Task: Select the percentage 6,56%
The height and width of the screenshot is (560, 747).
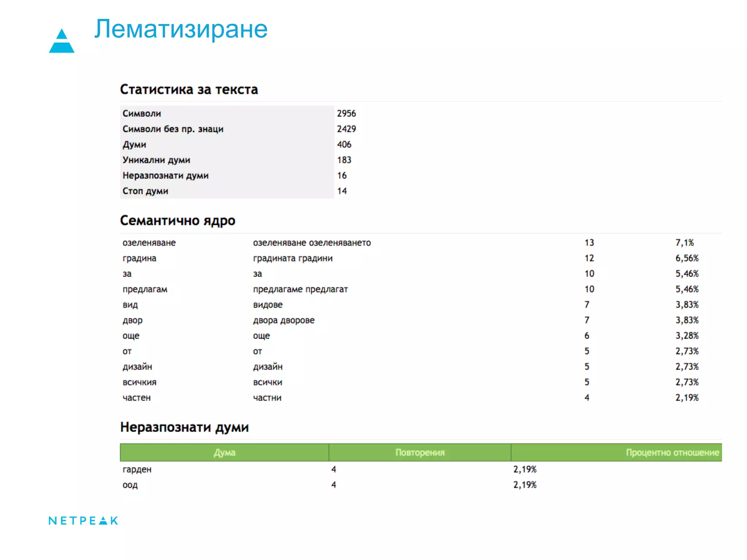Action: point(687,258)
